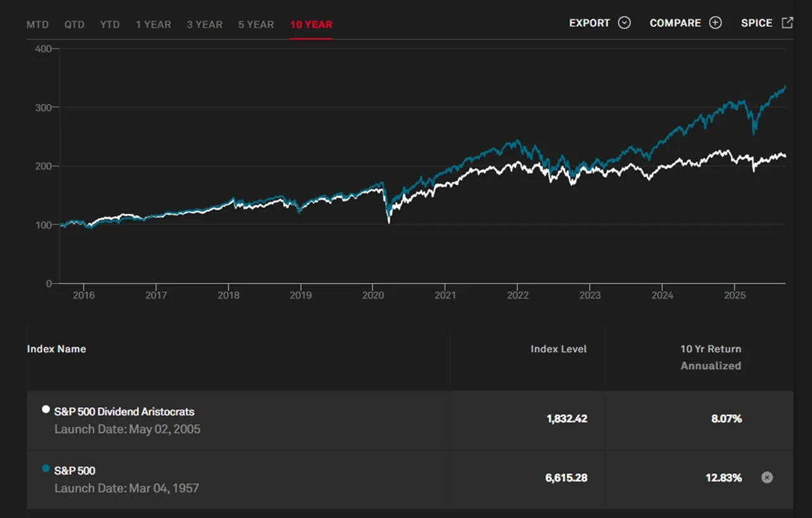Switch chart to 3 YEAR range

204,25
